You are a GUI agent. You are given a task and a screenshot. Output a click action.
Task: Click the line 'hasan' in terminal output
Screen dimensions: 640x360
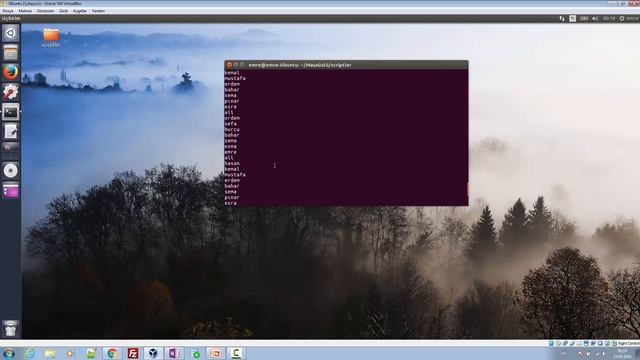pos(232,163)
